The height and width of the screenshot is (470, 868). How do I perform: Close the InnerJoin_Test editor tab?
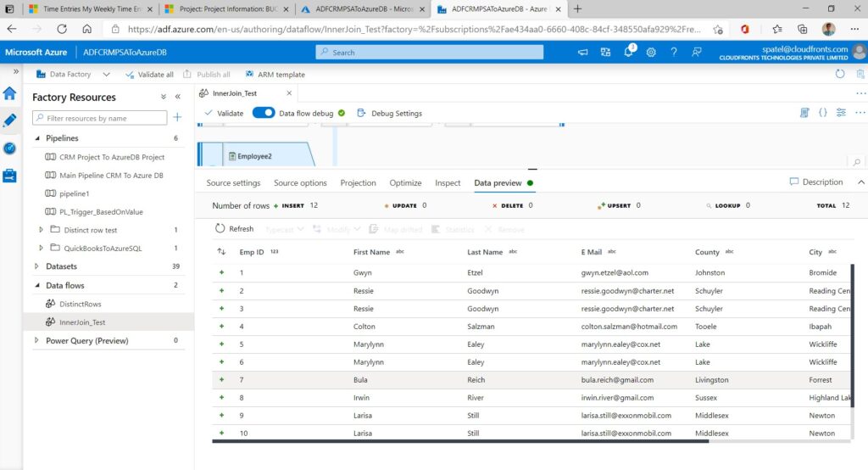(x=289, y=93)
